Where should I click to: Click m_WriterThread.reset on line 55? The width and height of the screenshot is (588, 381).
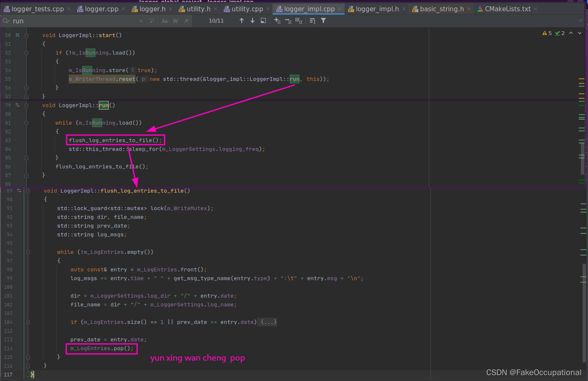click(x=102, y=79)
